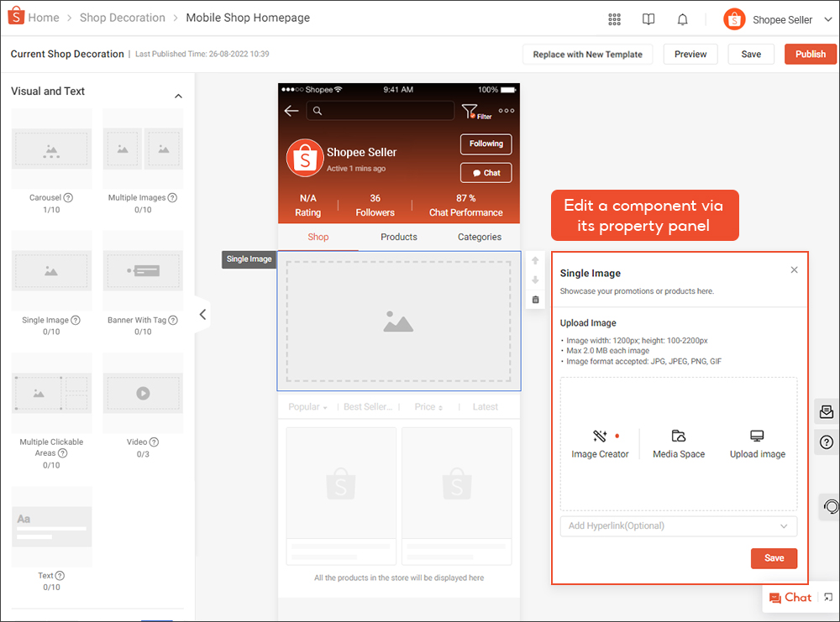Move component up with the arrow icon
The width and height of the screenshot is (840, 622).
tap(536, 261)
